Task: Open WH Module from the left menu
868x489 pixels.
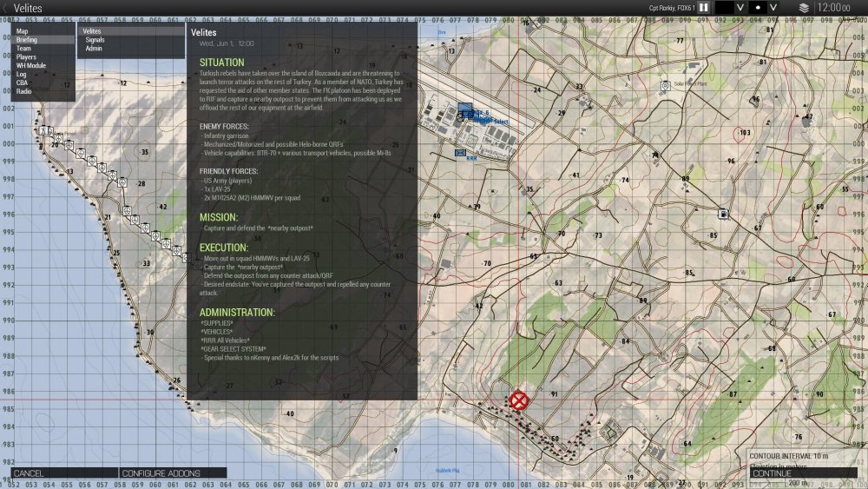Action: (30, 66)
